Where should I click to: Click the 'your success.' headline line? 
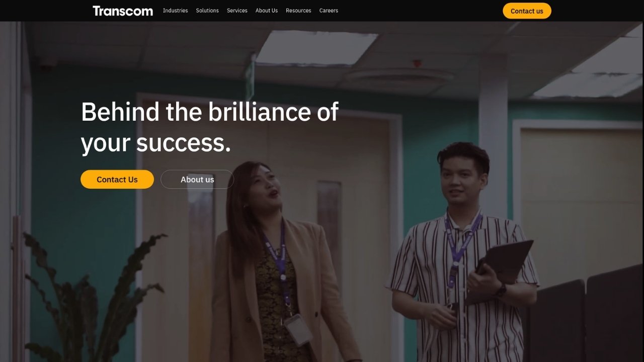156,143
